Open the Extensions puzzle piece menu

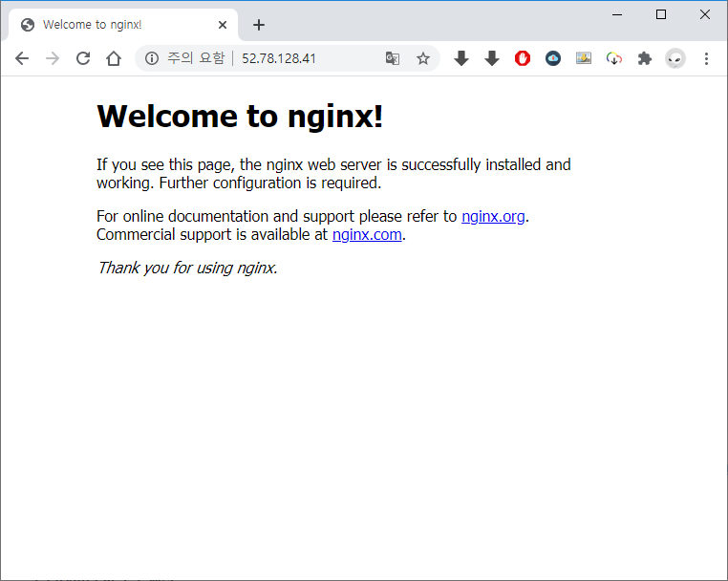(x=645, y=58)
